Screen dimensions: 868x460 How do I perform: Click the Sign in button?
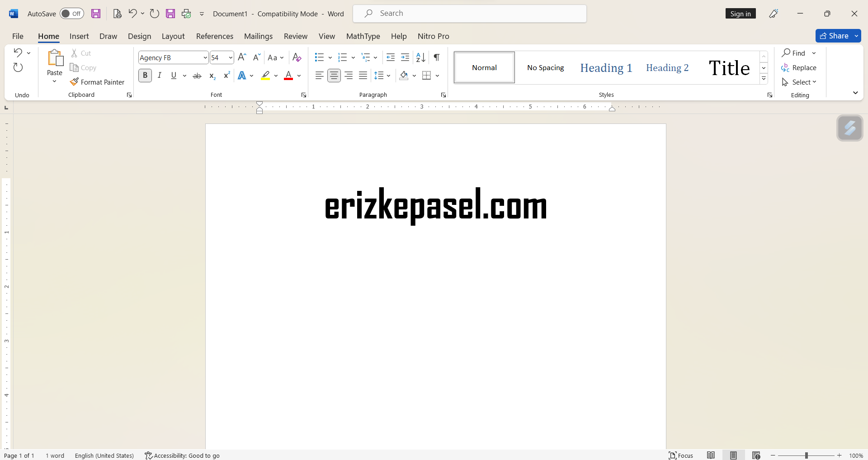click(x=740, y=14)
